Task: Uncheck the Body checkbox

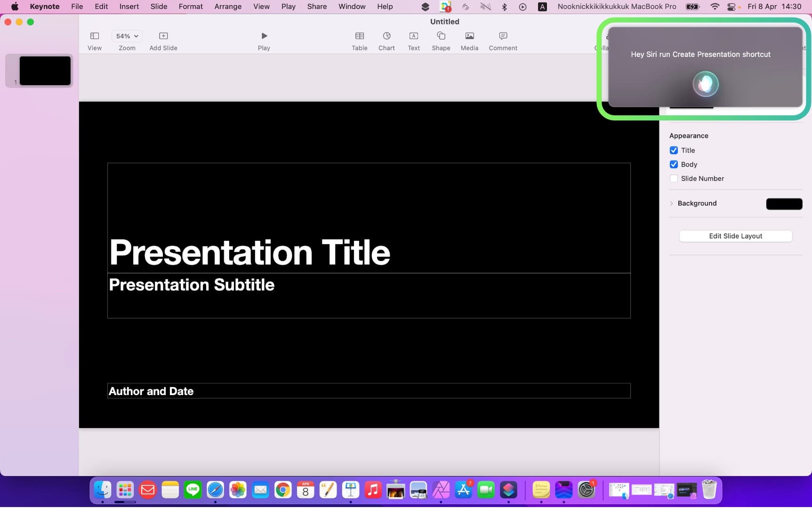Action: (x=674, y=165)
